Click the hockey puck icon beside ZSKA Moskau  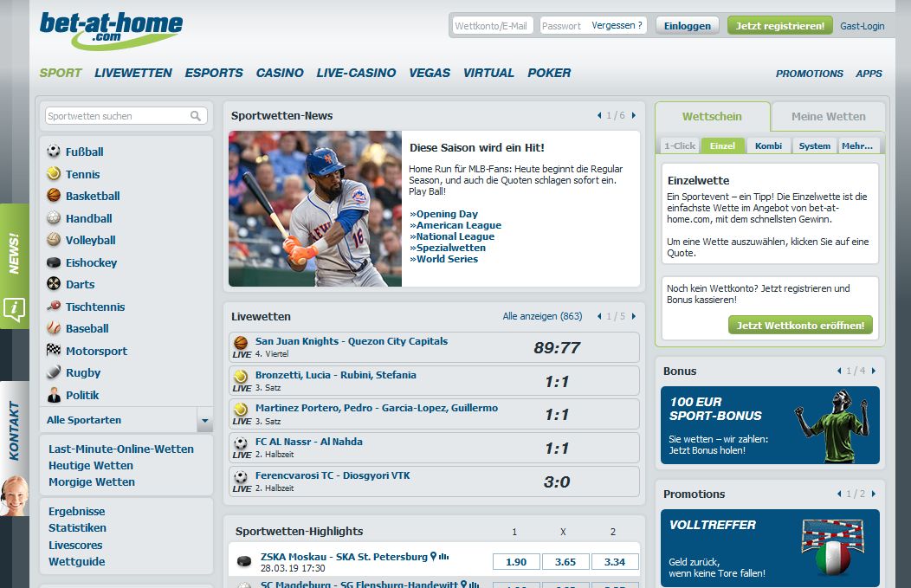(x=244, y=560)
